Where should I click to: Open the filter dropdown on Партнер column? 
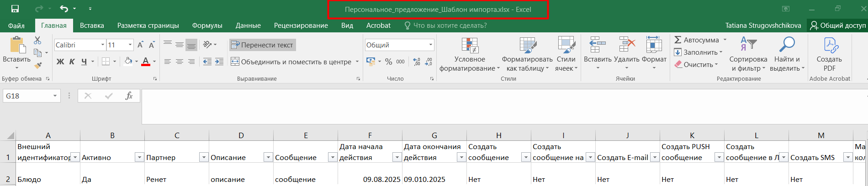[204, 157]
